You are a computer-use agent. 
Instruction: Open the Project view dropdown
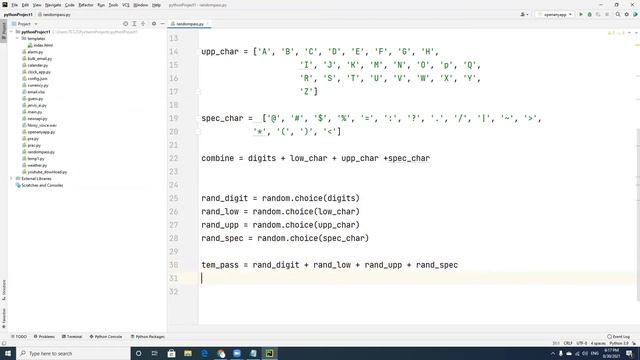point(24,24)
